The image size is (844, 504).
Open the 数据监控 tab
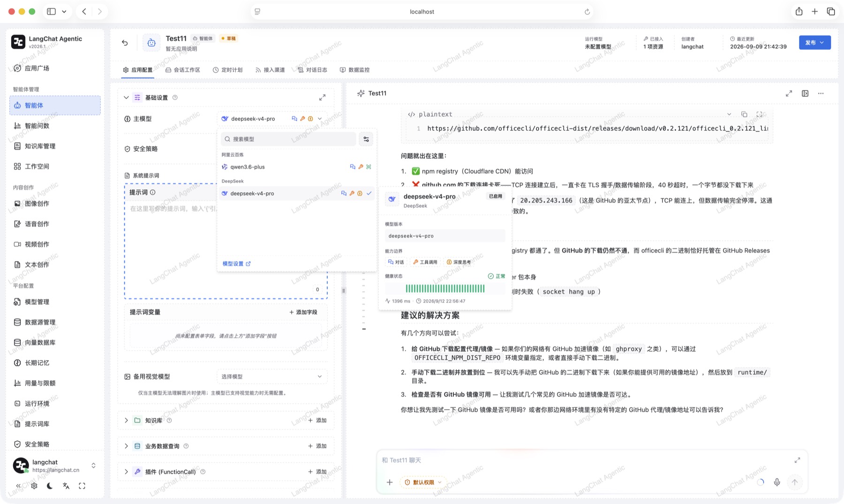(355, 70)
